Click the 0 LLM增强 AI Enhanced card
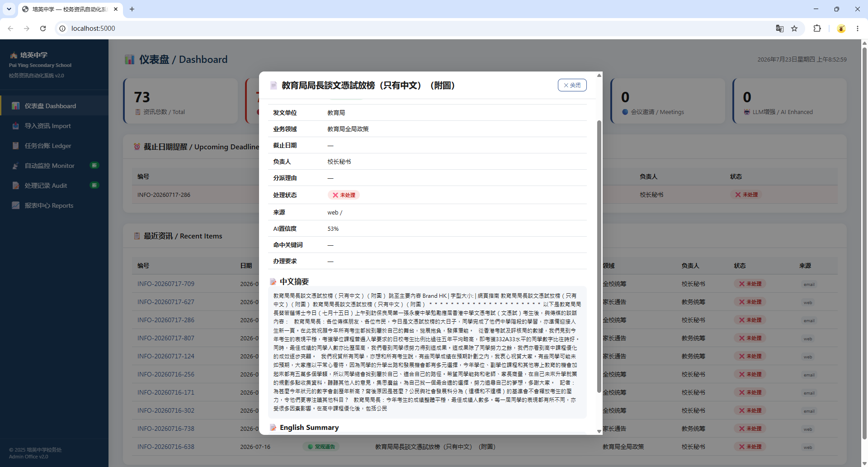 789,101
